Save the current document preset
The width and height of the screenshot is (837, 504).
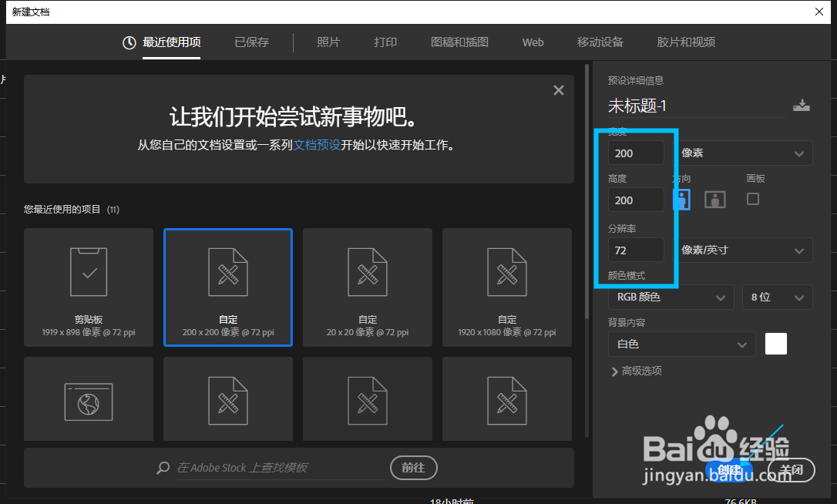[x=801, y=106]
